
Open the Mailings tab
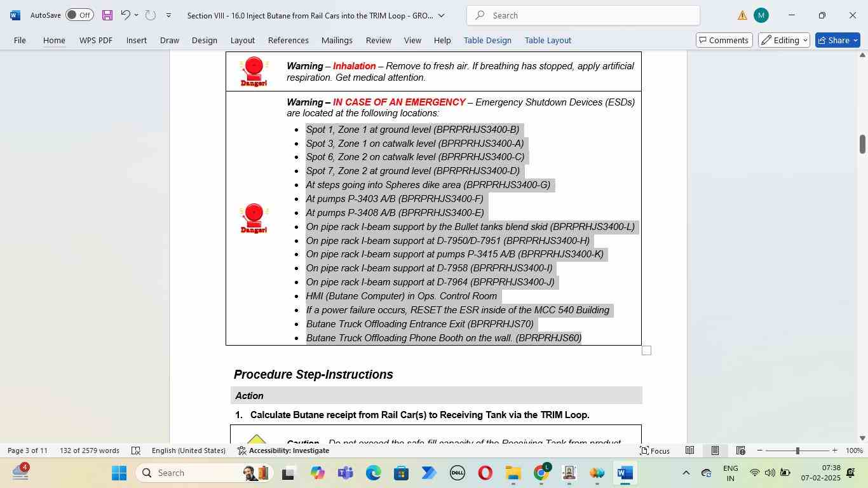337,40
